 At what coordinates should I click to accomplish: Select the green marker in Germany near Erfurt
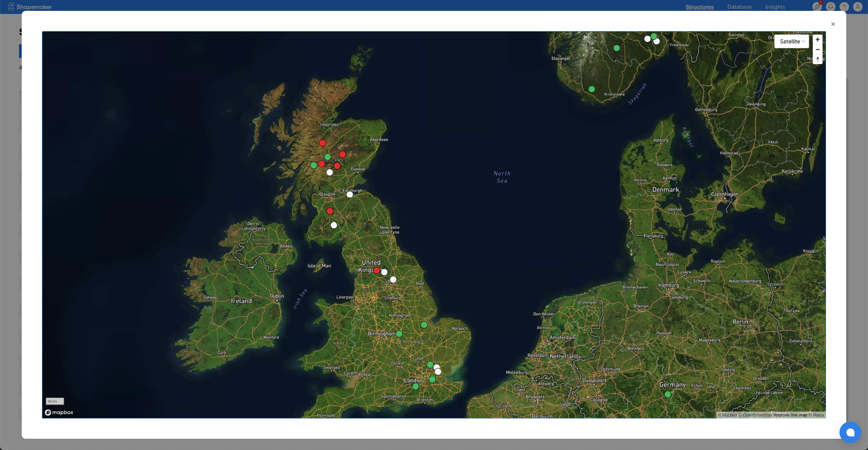click(668, 394)
